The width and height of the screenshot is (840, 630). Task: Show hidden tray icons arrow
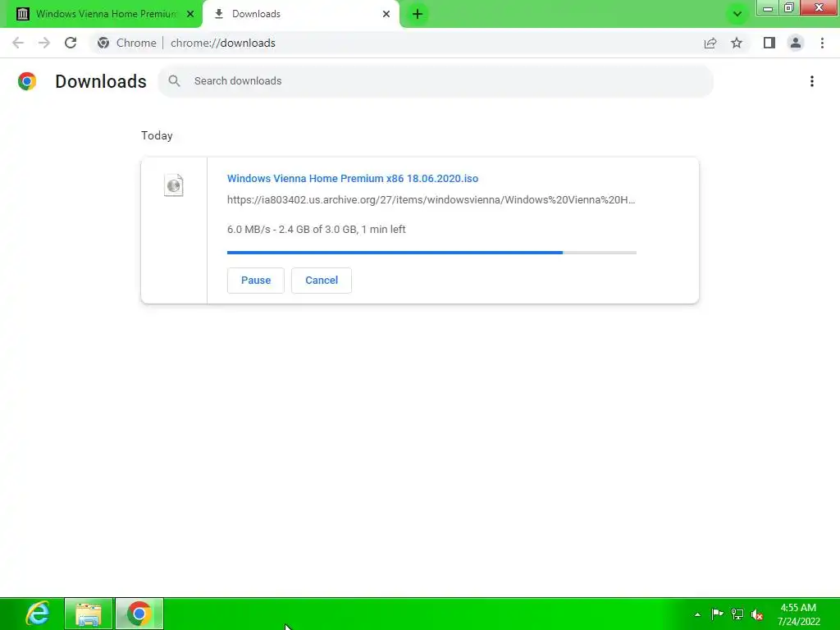pos(697,614)
